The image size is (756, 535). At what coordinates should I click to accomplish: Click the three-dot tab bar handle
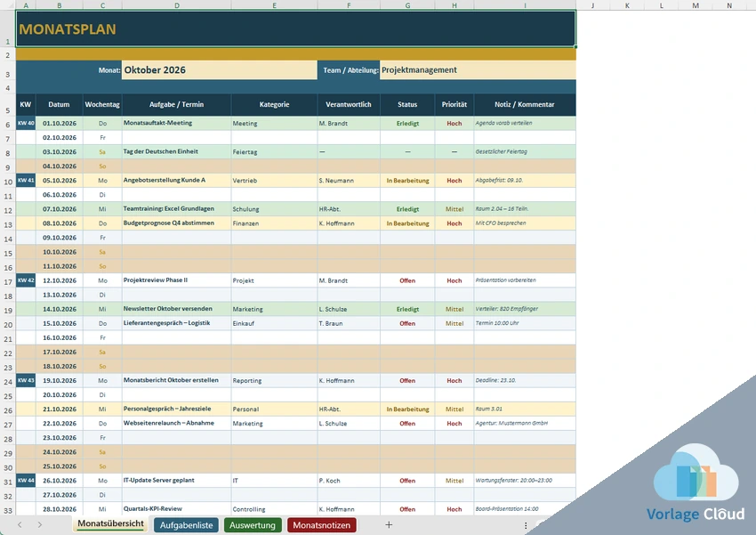[526, 525]
